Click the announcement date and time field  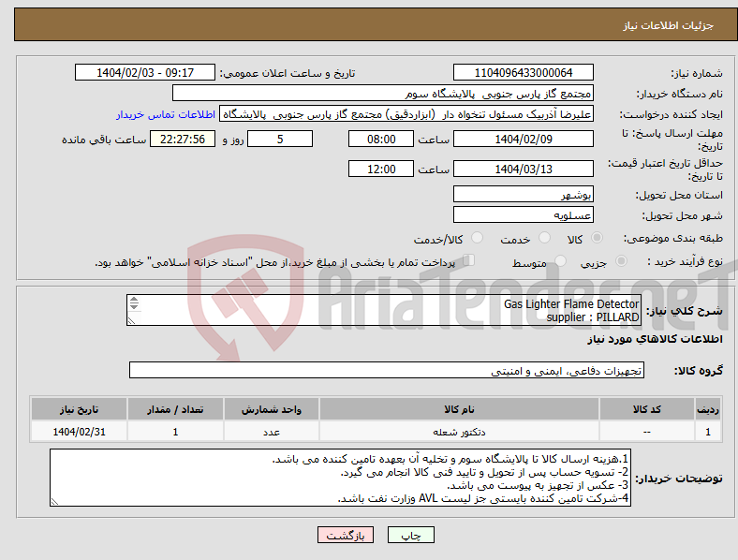click(145, 73)
